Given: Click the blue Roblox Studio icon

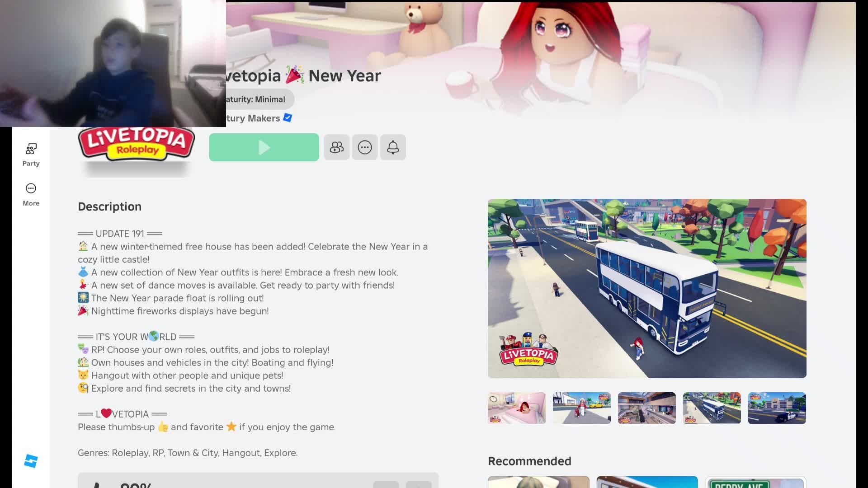Looking at the screenshot, I should pos(31,461).
